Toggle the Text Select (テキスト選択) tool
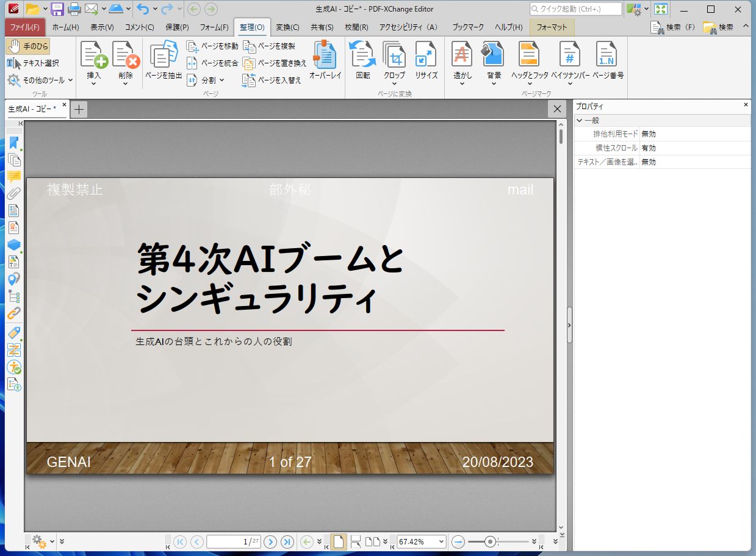 coord(34,63)
